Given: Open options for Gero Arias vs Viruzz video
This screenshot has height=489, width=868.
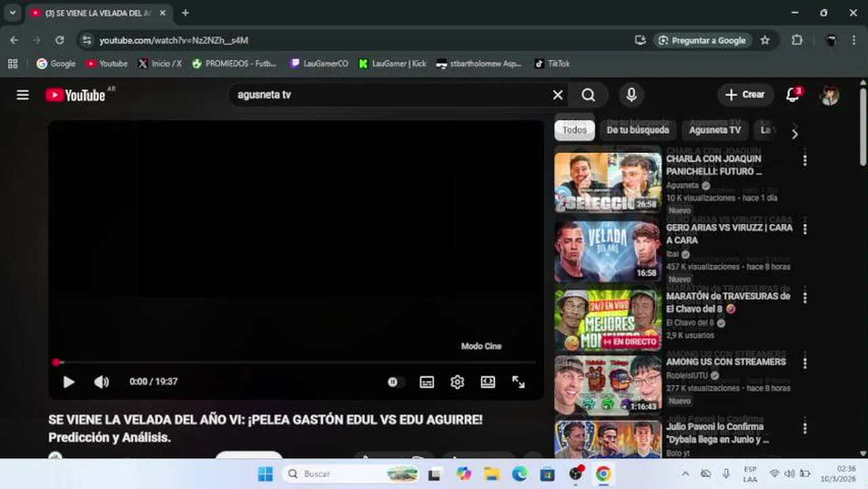Looking at the screenshot, I should point(805,229).
